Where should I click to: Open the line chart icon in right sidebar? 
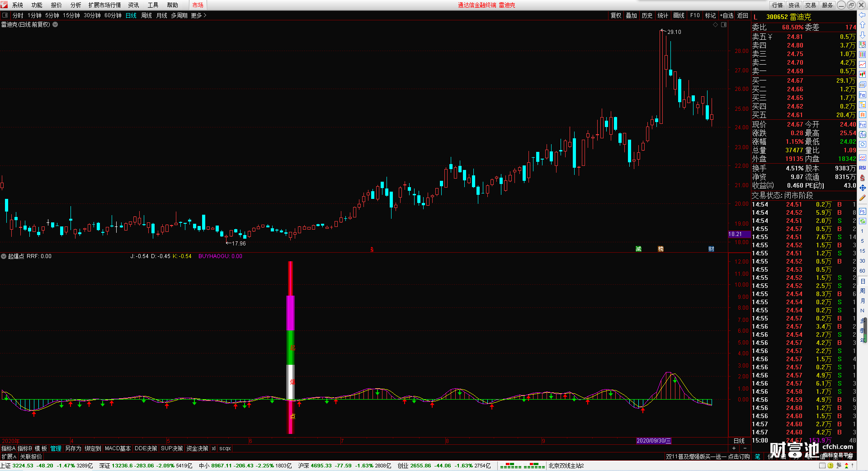pos(862,65)
